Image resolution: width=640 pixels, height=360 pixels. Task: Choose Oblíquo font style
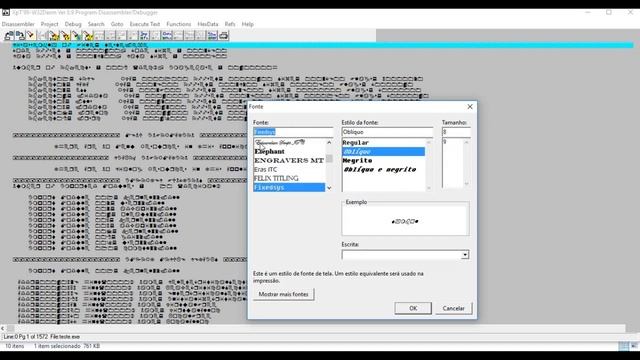click(x=383, y=151)
